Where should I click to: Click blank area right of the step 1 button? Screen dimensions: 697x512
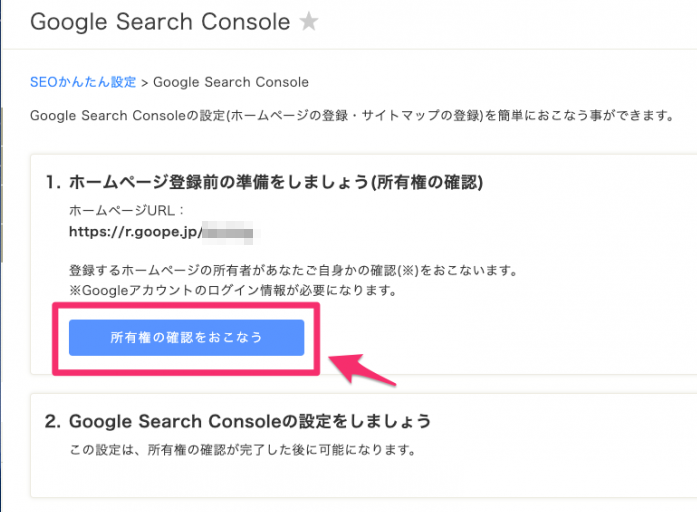pyautogui.click(x=511, y=338)
